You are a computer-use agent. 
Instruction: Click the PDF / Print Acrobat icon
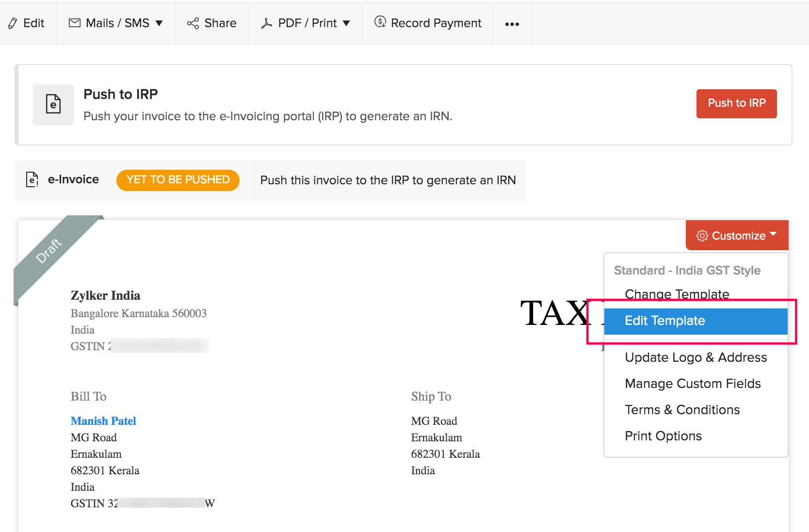pyautogui.click(x=266, y=23)
